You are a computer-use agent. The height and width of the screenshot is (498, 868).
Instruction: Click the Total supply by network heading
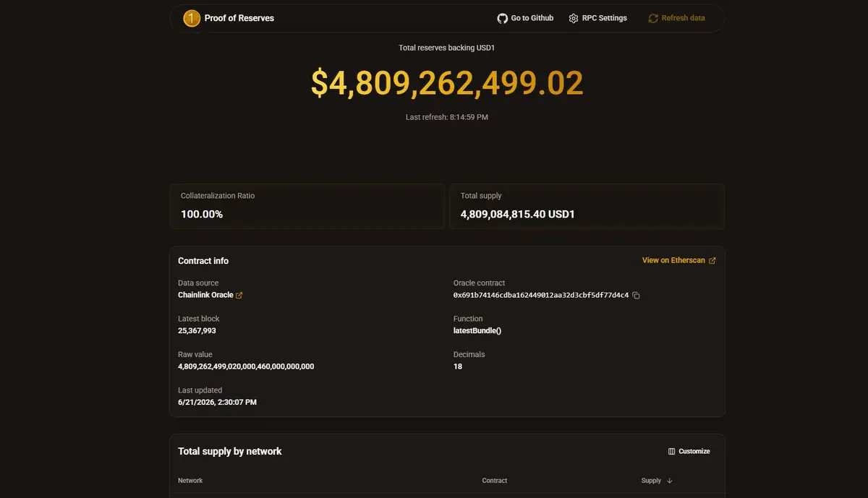(230, 451)
